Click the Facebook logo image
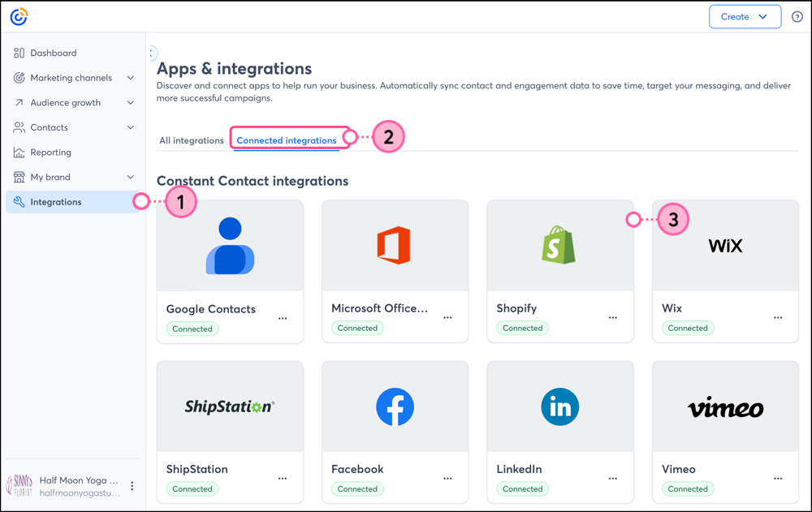 (395, 407)
